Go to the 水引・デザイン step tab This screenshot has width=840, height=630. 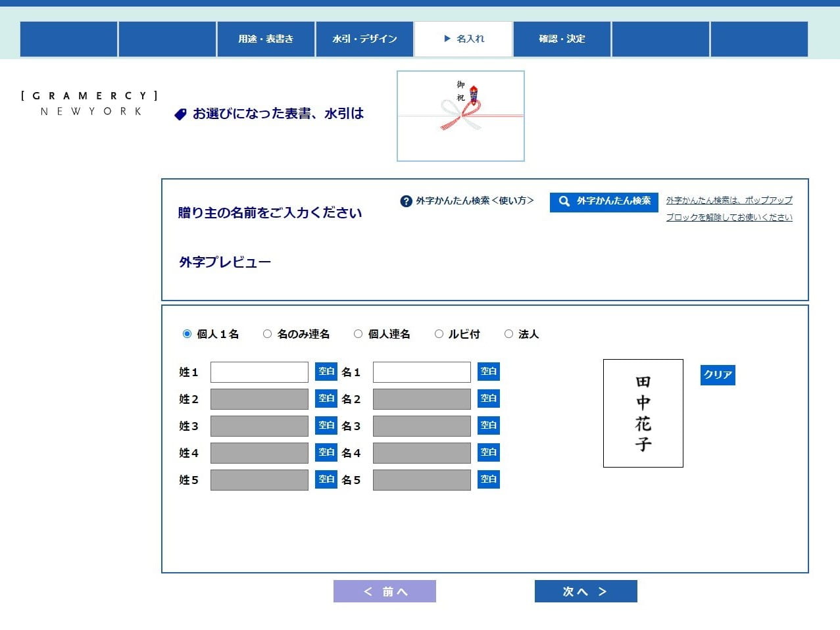(364, 39)
